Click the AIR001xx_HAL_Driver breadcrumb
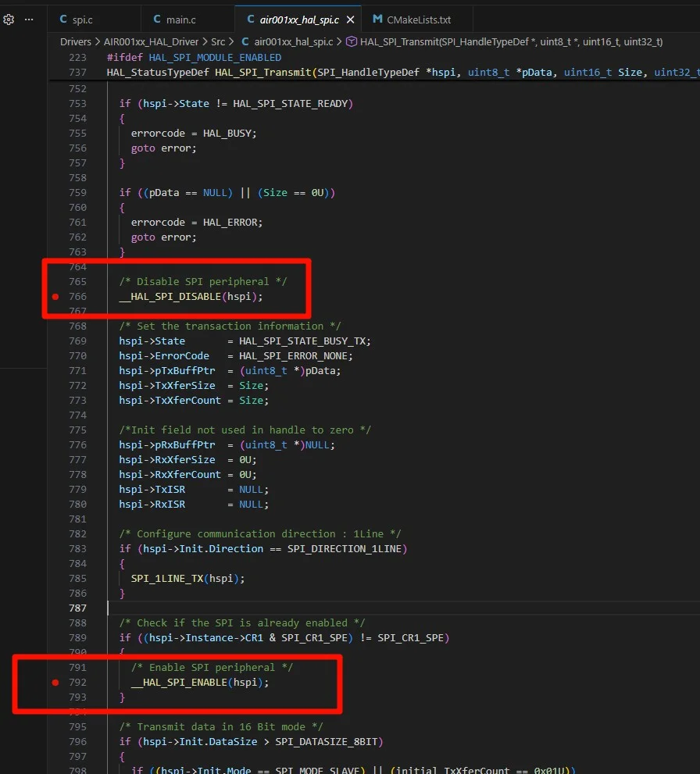This screenshot has width=700, height=774. pyautogui.click(x=151, y=42)
